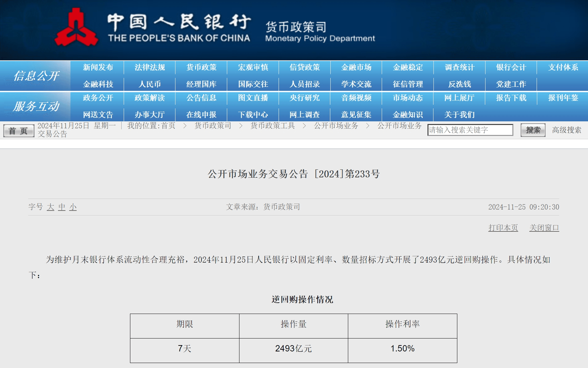Screen dimensions: 588x368
Task: Go to 关于我们 page
Action: point(460,115)
